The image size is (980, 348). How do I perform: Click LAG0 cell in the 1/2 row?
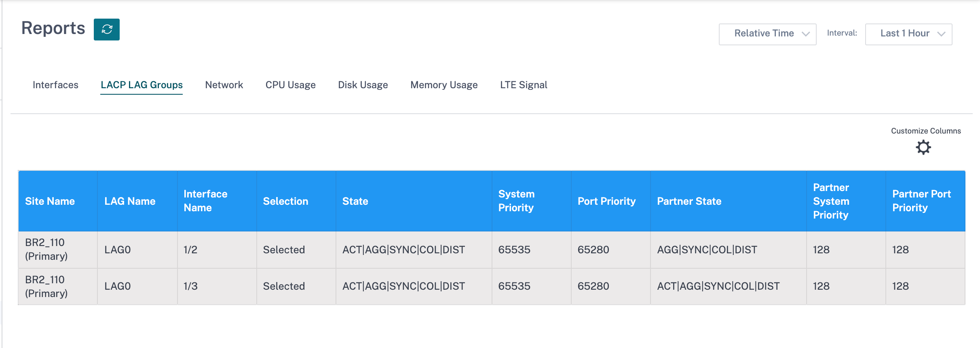click(x=137, y=250)
